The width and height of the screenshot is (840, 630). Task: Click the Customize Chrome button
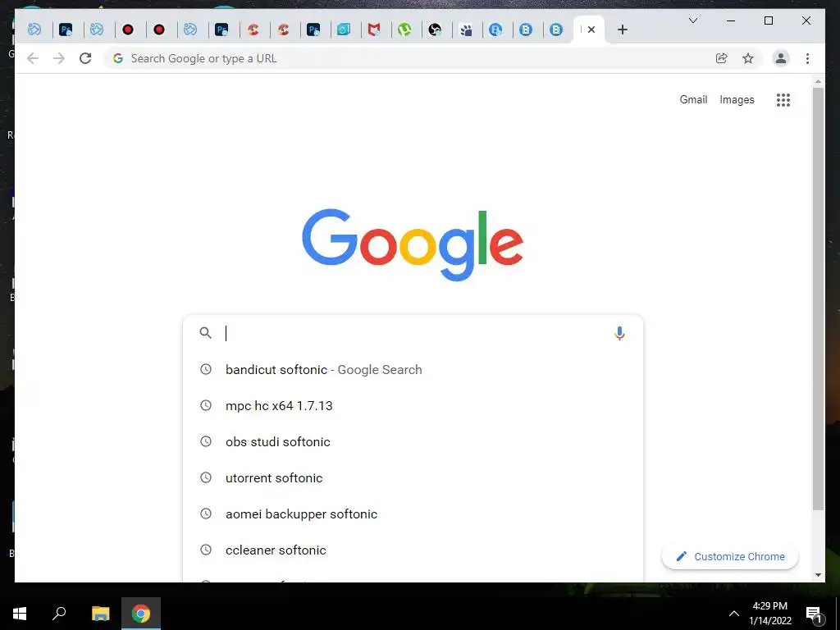pos(729,557)
